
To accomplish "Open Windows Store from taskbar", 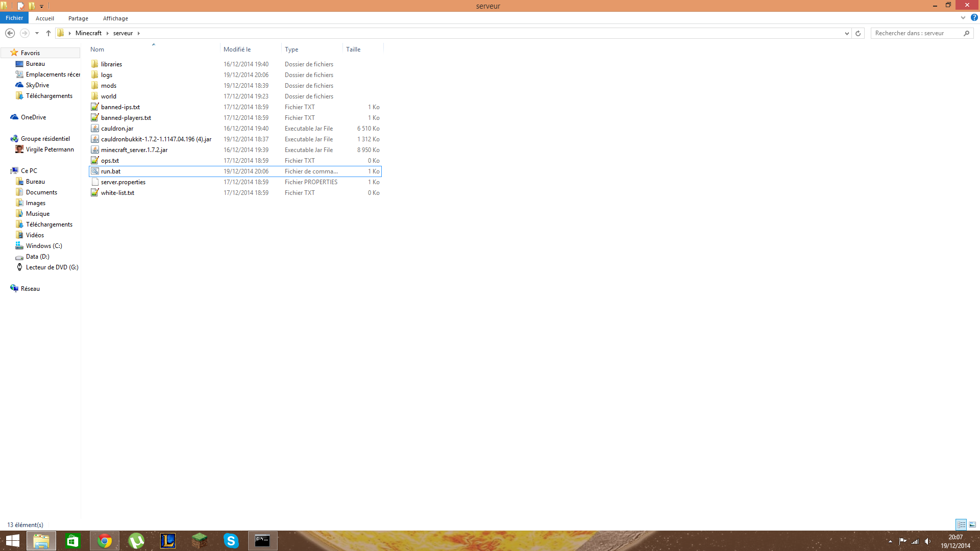I will click(x=72, y=541).
